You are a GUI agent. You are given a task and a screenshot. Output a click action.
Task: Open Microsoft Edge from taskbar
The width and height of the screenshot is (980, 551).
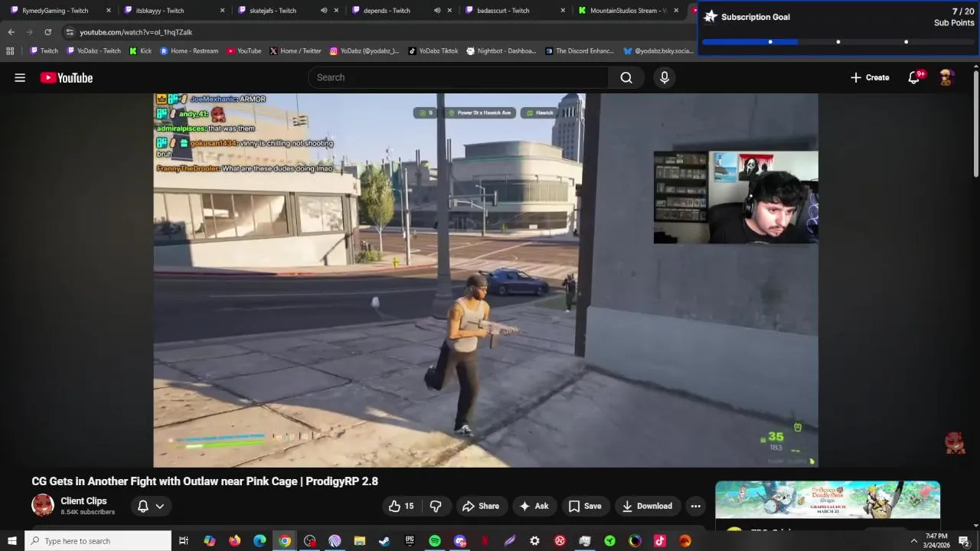(x=260, y=541)
